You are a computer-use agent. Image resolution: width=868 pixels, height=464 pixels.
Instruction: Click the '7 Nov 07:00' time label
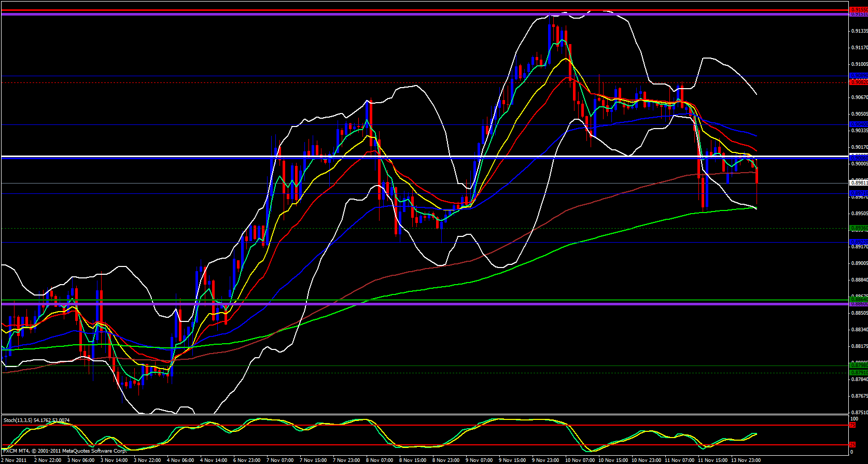pyautogui.click(x=280, y=460)
